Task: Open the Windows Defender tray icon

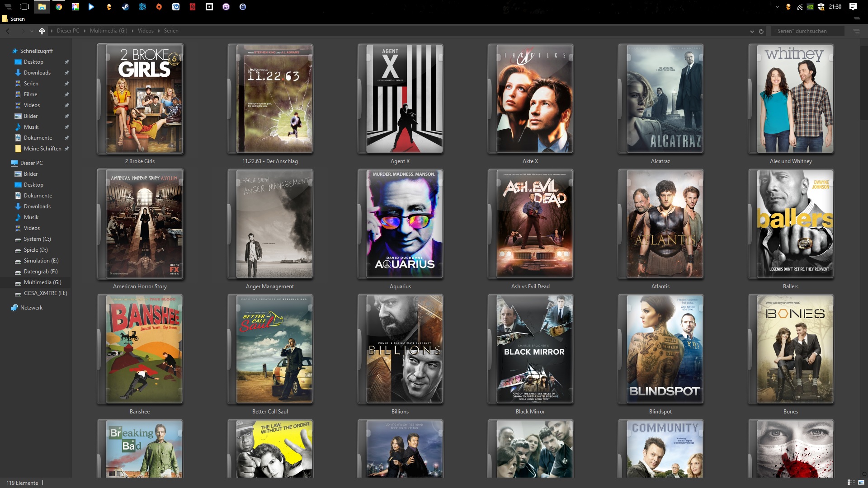Action: pos(821,7)
